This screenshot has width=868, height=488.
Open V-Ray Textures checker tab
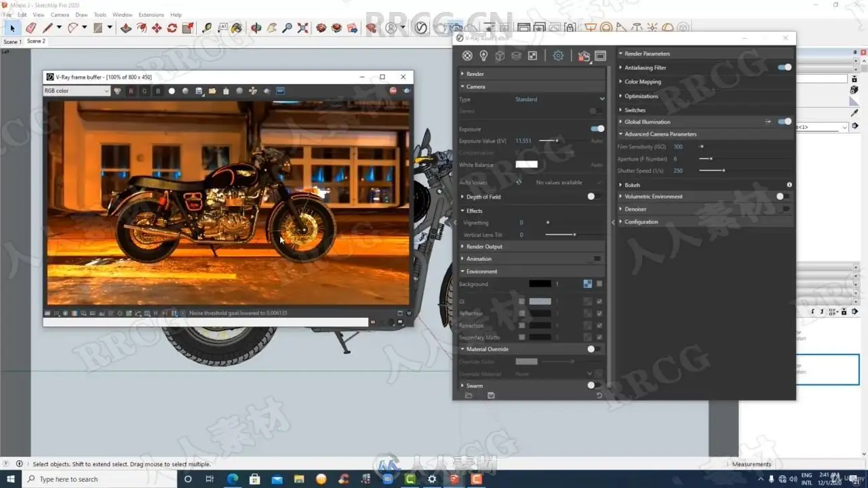(x=532, y=56)
